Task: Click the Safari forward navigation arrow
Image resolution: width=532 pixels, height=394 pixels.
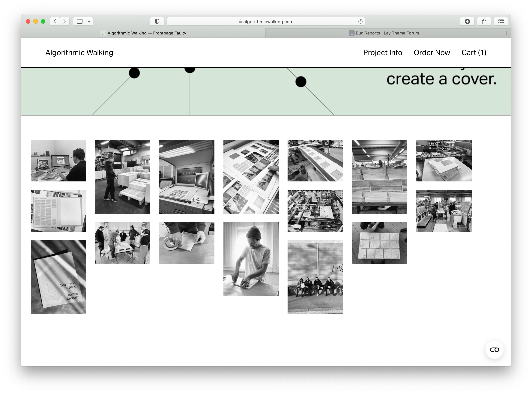Action: 65,22
